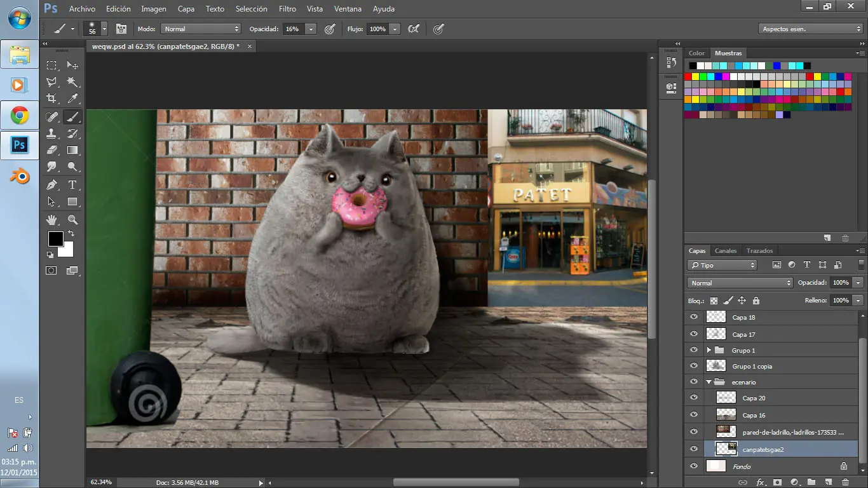Viewport: 868px width, 488px height.
Task: Toggle lock transparent pixels in Capas panel
Action: (x=714, y=301)
